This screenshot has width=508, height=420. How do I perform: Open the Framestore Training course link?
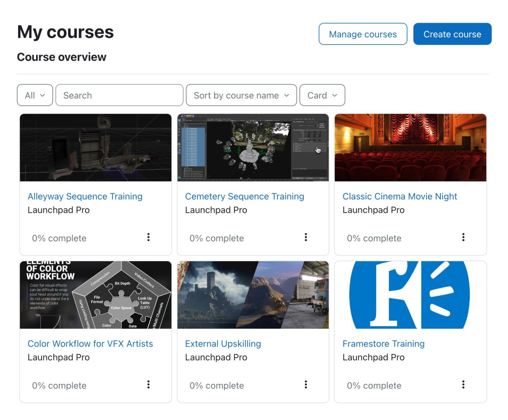click(x=384, y=344)
